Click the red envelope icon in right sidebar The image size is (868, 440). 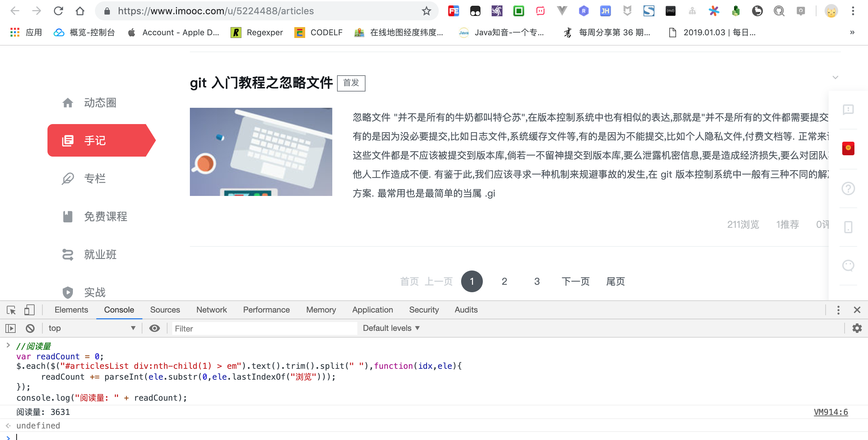pyautogui.click(x=848, y=148)
